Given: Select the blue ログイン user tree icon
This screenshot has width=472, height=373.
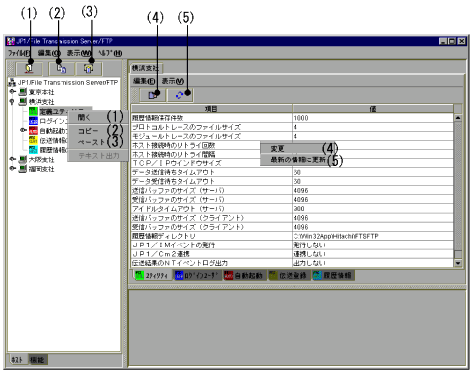Looking at the screenshot, I should point(33,121).
